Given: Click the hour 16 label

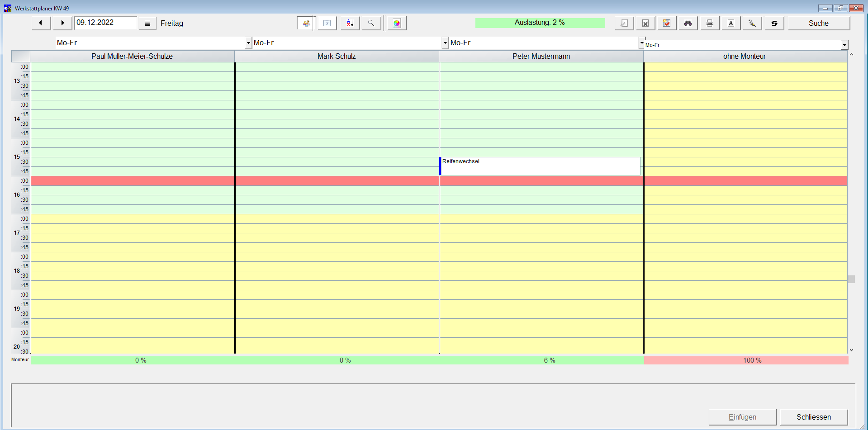Looking at the screenshot, I should [17, 195].
